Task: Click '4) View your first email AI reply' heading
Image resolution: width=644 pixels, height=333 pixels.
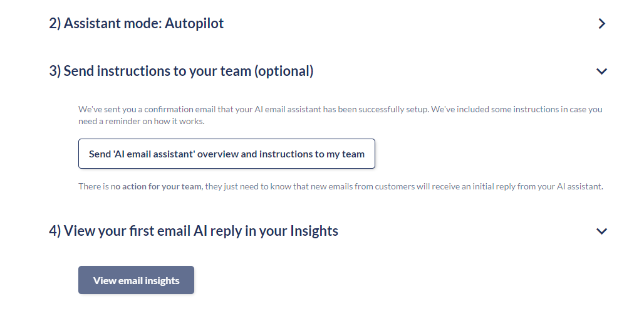Action: point(194,231)
